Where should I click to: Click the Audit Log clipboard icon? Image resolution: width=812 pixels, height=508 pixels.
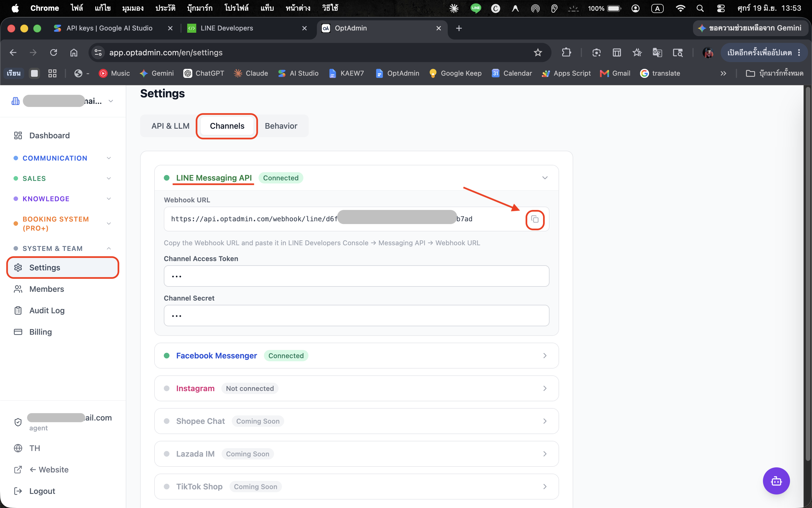[18, 310]
